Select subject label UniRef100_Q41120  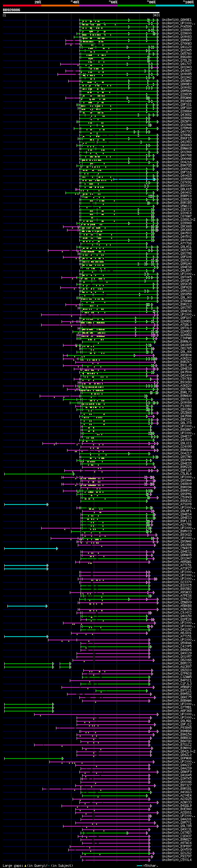tap(176, 47)
